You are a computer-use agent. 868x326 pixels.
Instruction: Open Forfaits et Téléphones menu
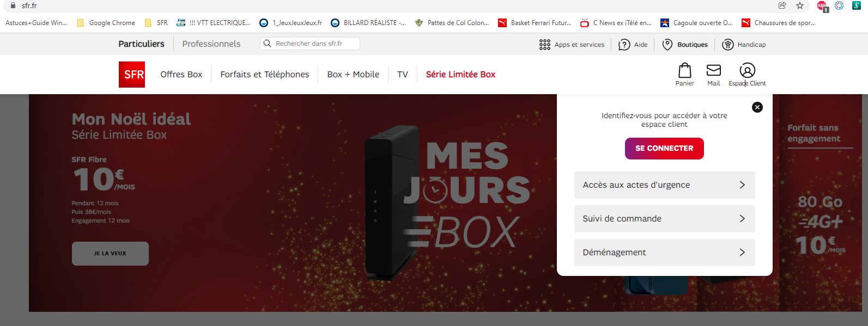click(265, 75)
